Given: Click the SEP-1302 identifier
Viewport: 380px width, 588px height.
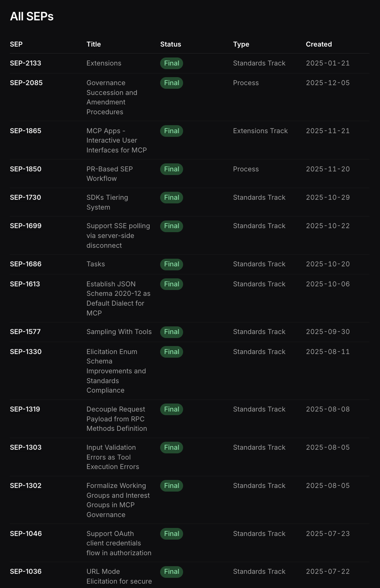Looking at the screenshot, I should [x=25, y=486].
